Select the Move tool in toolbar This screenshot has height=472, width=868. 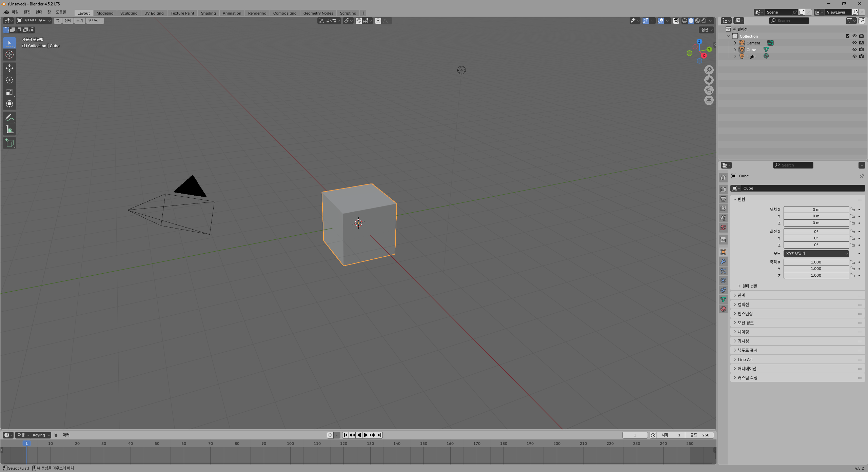pyautogui.click(x=9, y=68)
